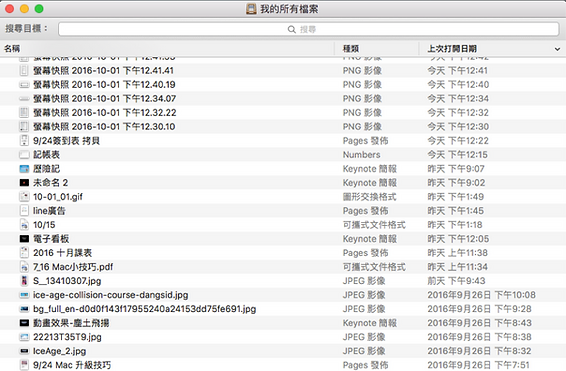Select file name 螢幕快照 2016-10-01 下午12.30.10
The width and height of the screenshot is (566, 371).
[x=104, y=127]
